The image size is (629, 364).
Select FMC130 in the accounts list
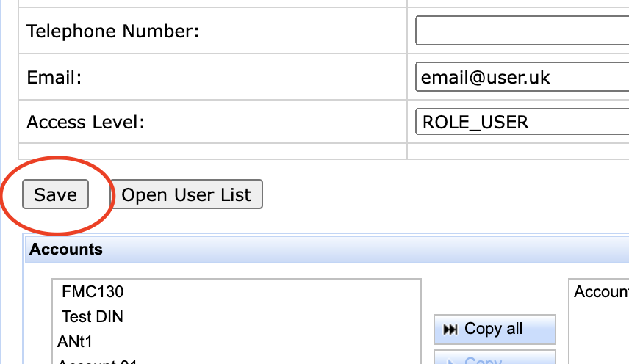pos(93,292)
